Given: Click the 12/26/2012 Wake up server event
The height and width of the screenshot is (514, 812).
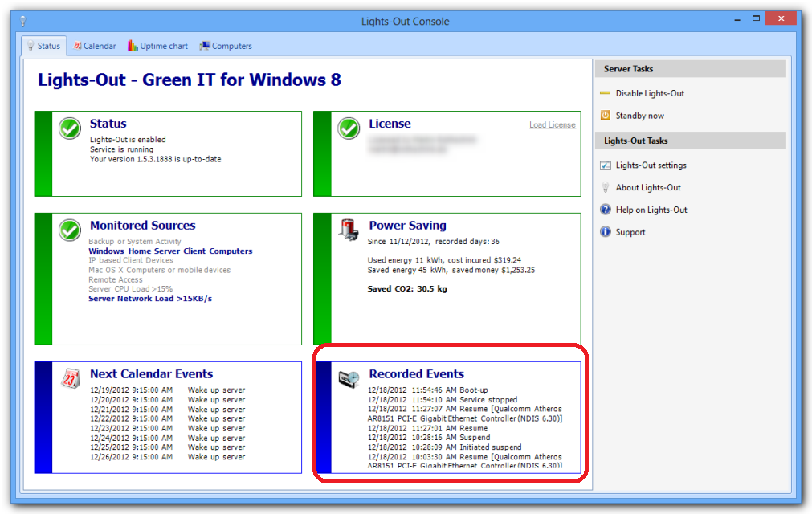Looking at the screenshot, I should pyautogui.click(x=168, y=457).
